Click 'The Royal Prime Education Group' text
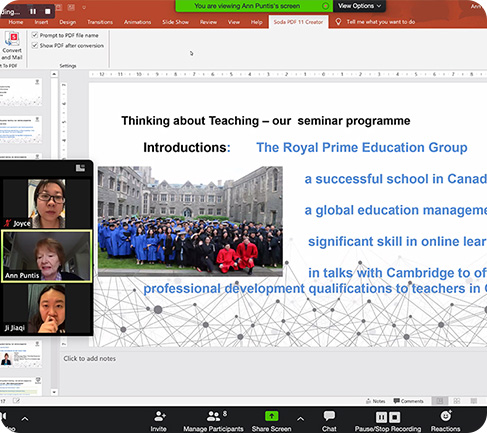The image size is (487, 433). [x=362, y=147]
